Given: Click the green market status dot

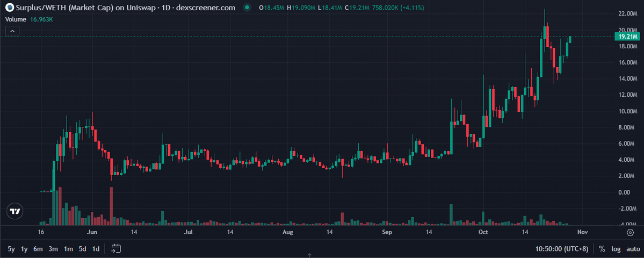Looking at the screenshot, I should click(247, 8).
